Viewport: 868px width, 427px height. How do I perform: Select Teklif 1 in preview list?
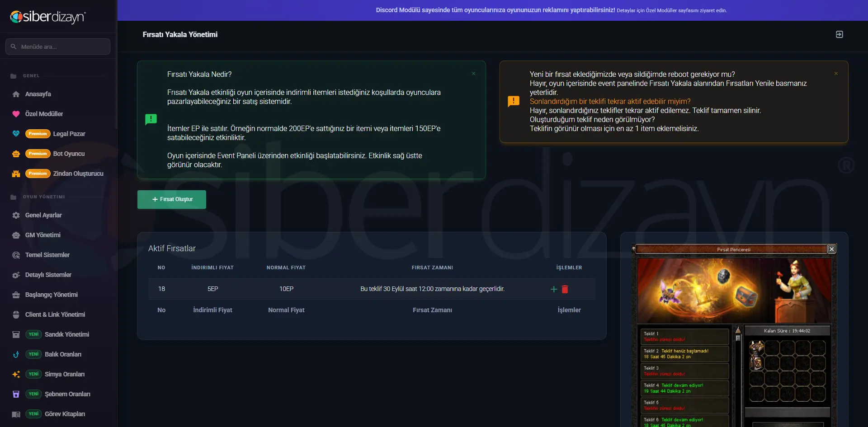684,337
